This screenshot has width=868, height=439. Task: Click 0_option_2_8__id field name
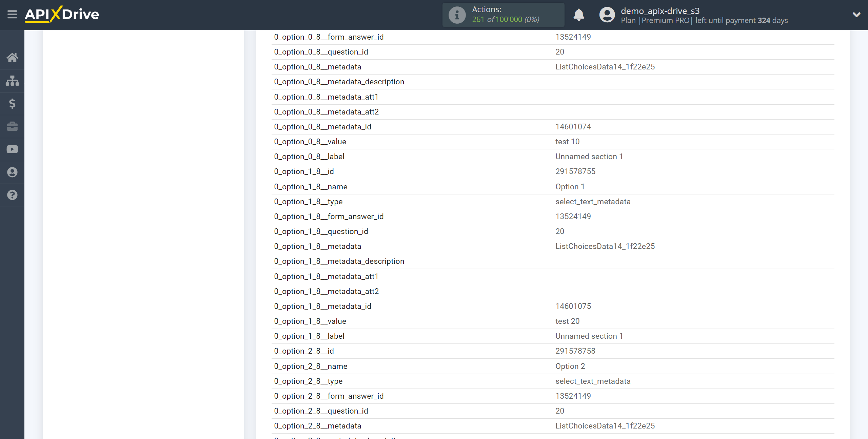pos(304,351)
